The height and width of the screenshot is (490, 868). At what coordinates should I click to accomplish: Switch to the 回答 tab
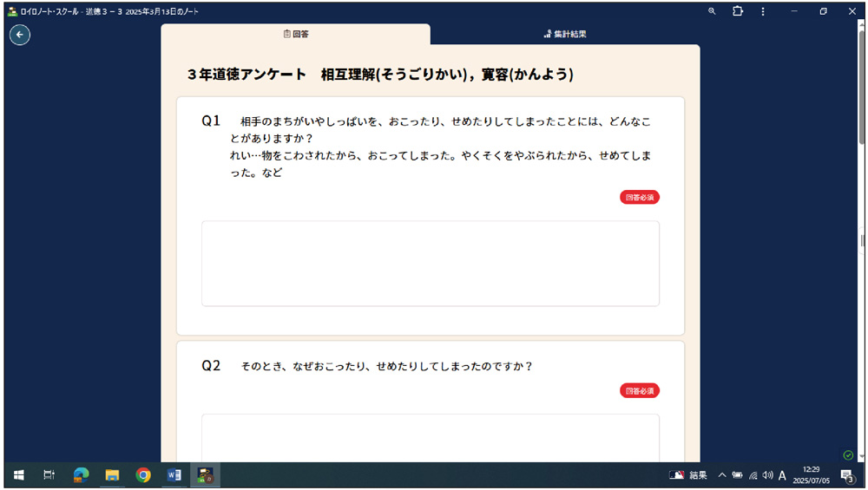pyautogui.click(x=296, y=35)
